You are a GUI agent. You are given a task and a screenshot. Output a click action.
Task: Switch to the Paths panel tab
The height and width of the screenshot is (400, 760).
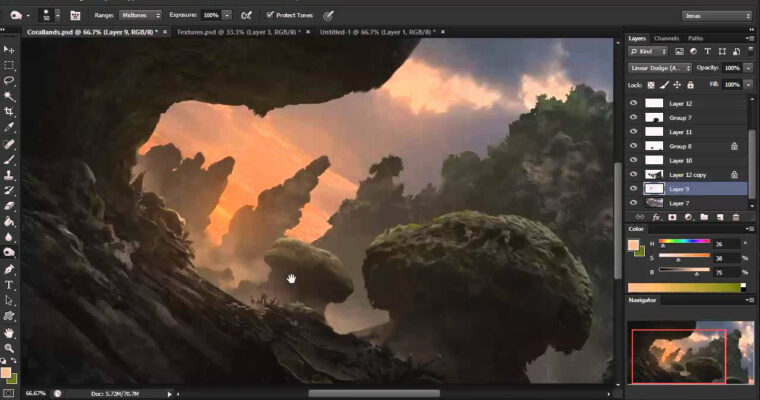(695, 38)
